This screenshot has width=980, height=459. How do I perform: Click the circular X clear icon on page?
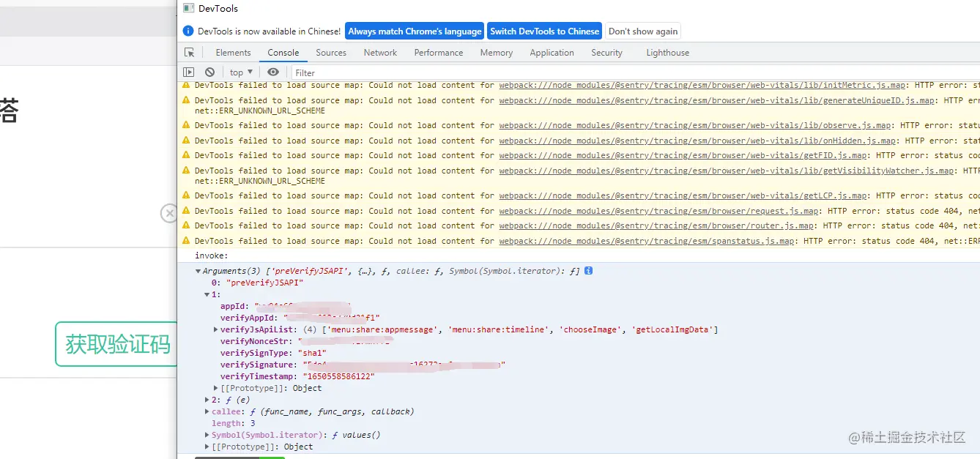[x=169, y=213]
